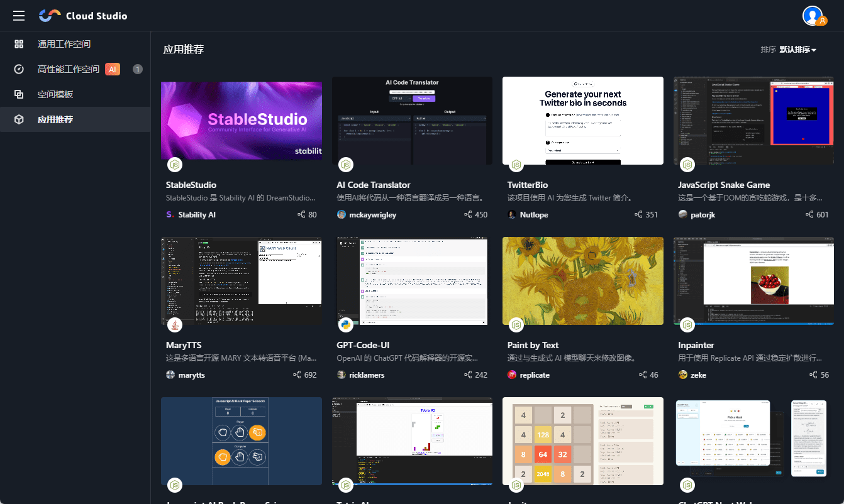This screenshot has height=504, width=844.
Task: Open the TwitterBio title
Action: pyautogui.click(x=528, y=185)
